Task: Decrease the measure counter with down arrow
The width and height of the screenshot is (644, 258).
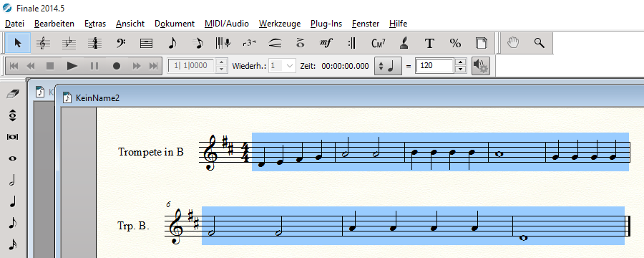Action: [222, 69]
